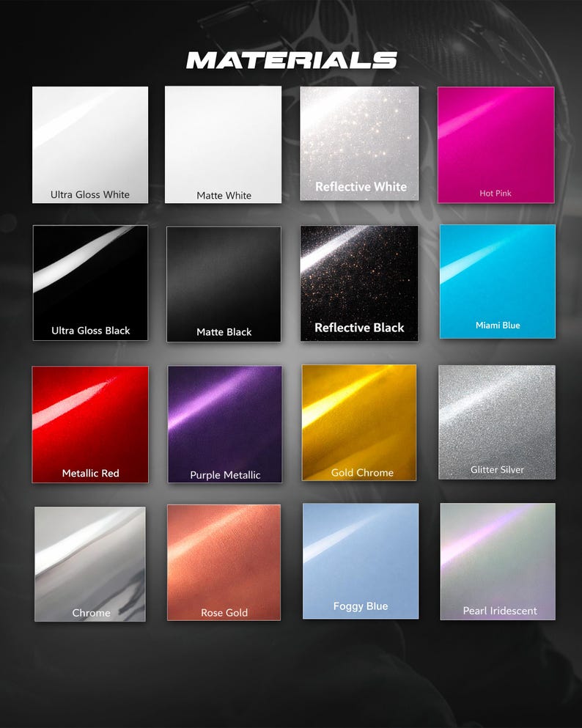Select the Purple Metallic swatch

224,424
